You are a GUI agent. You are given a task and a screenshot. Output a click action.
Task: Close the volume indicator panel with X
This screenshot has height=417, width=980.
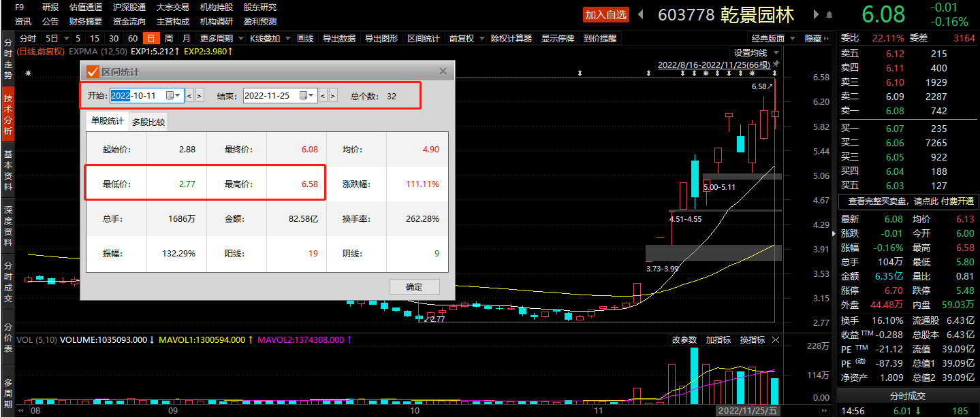pos(776,339)
